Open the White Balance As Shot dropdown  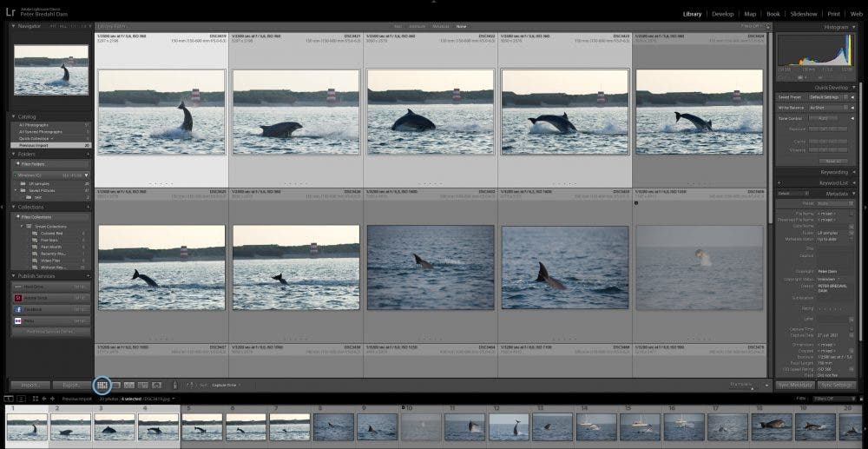pyautogui.click(x=827, y=108)
